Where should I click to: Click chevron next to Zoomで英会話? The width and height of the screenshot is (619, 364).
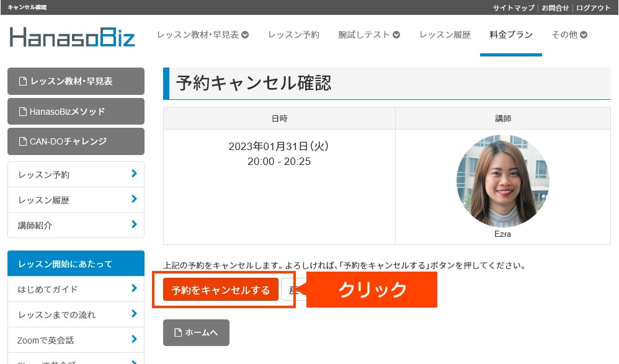coord(134,339)
